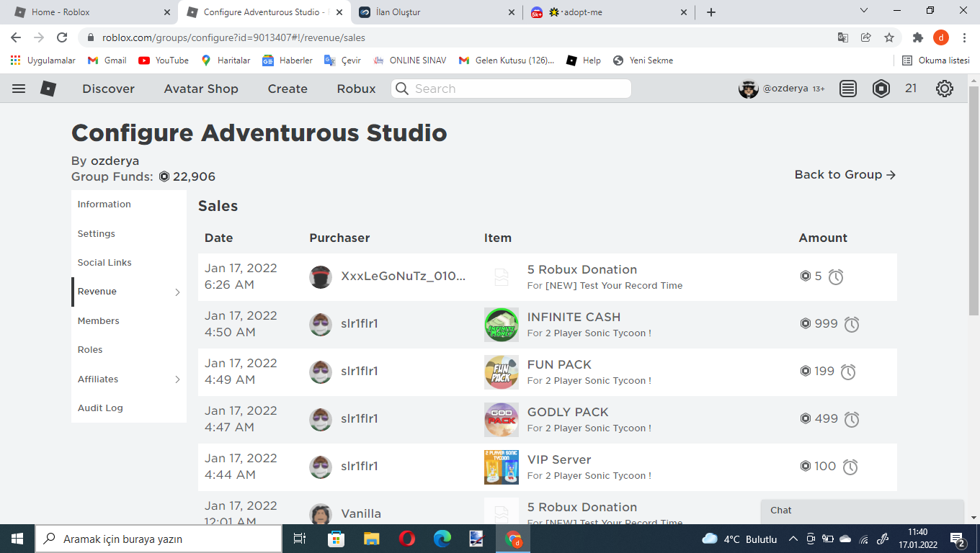This screenshot has height=553, width=980.
Task: Open the Opera browser from the taskbar
Action: [406, 539]
